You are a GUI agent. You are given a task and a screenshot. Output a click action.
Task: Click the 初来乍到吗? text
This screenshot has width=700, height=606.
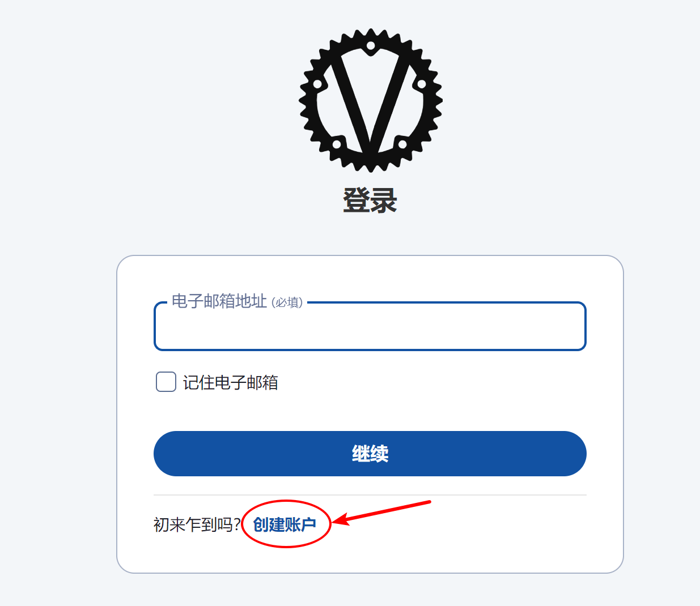197,524
